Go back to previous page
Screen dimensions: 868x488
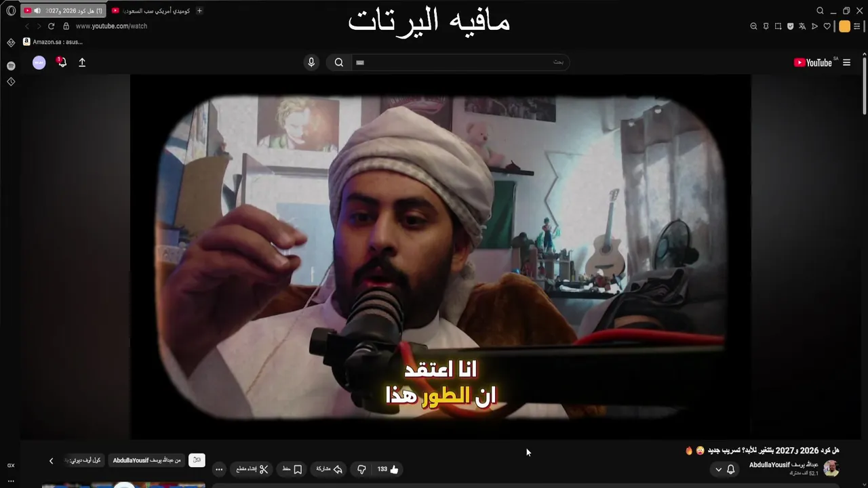[x=27, y=26]
